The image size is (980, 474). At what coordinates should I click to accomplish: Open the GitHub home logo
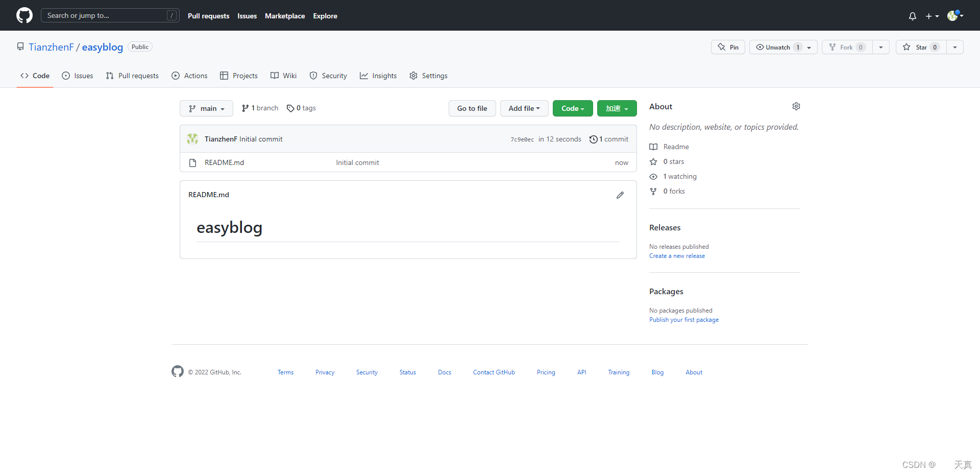click(24, 15)
